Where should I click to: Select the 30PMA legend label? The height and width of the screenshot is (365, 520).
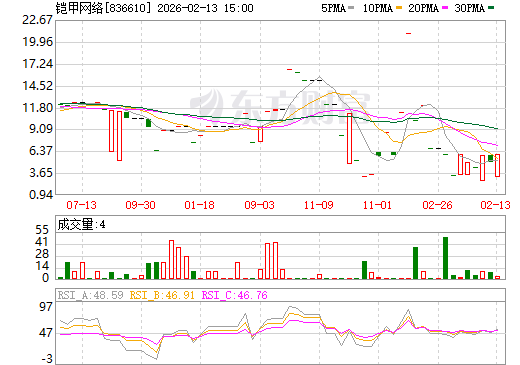tap(469, 8)
